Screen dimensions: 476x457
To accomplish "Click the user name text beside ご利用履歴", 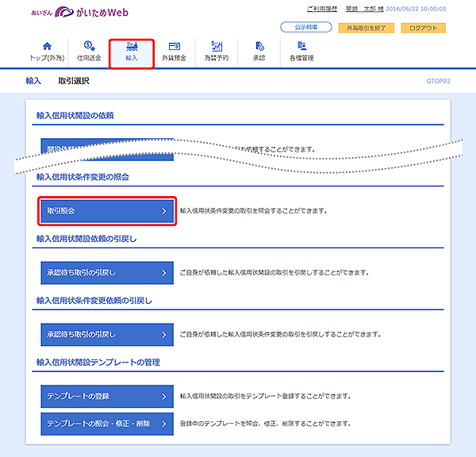I will 365,9.
